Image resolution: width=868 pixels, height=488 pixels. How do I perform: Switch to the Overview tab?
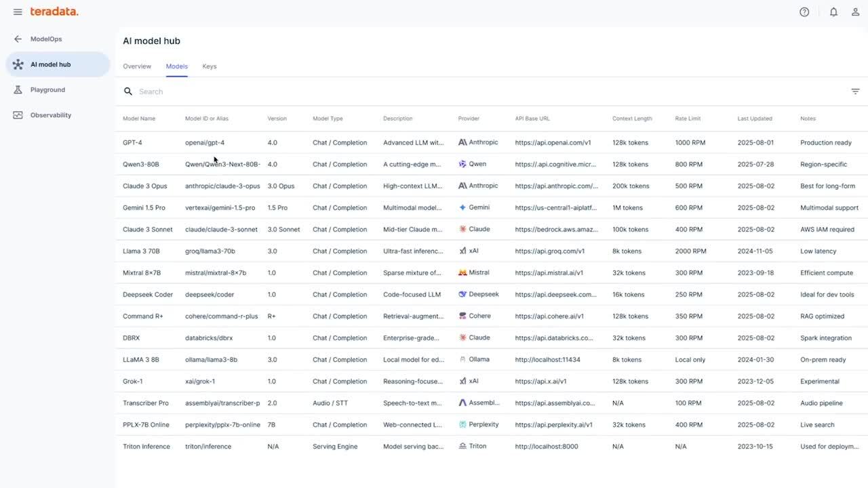tap(137, 66)
